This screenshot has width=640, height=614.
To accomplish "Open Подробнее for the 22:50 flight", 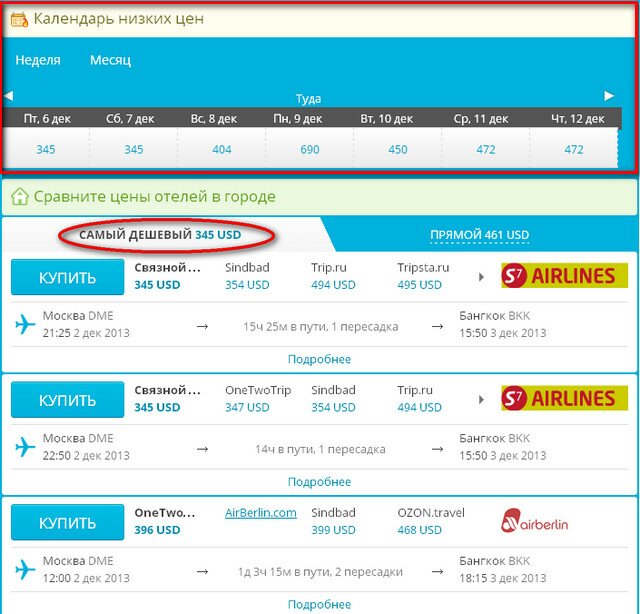I will [x=319, y=482].
